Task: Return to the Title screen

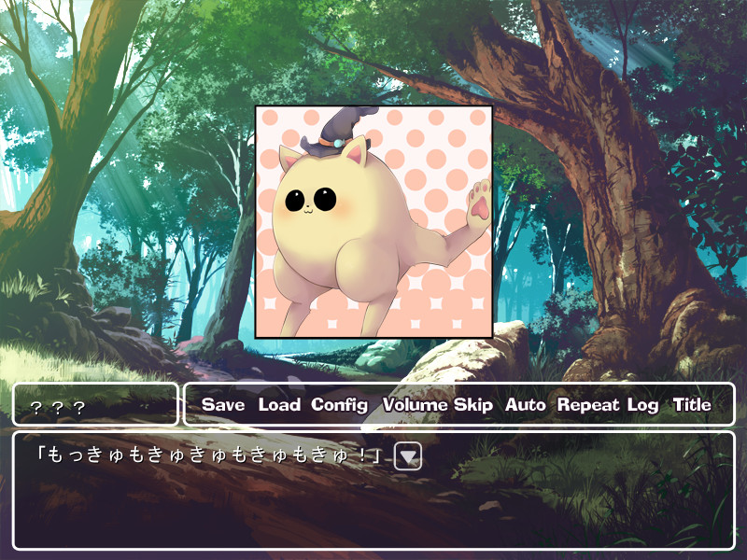Action: 692,405
